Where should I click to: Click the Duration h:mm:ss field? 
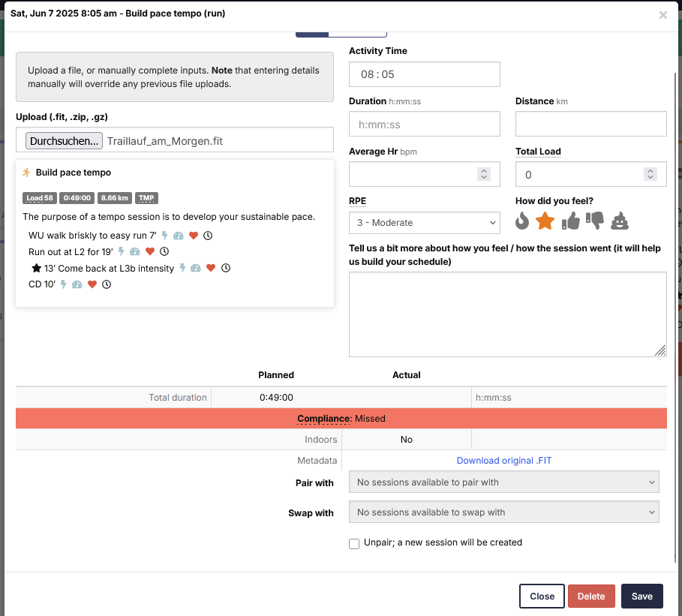425,124
